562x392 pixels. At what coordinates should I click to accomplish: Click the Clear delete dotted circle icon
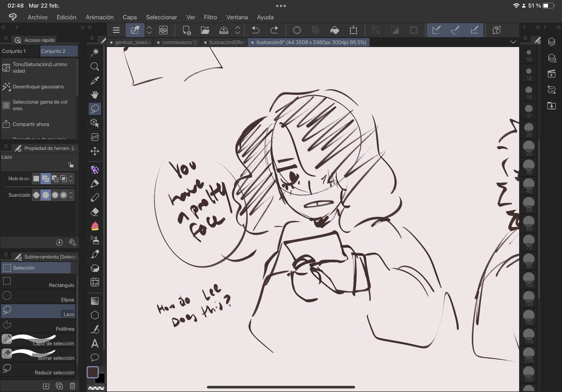[297, 30]
